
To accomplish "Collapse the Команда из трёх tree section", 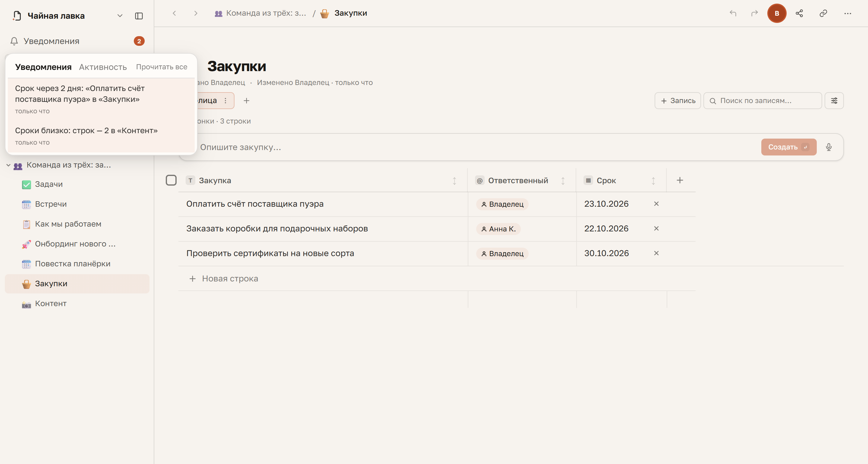I will tap(8, 165).
